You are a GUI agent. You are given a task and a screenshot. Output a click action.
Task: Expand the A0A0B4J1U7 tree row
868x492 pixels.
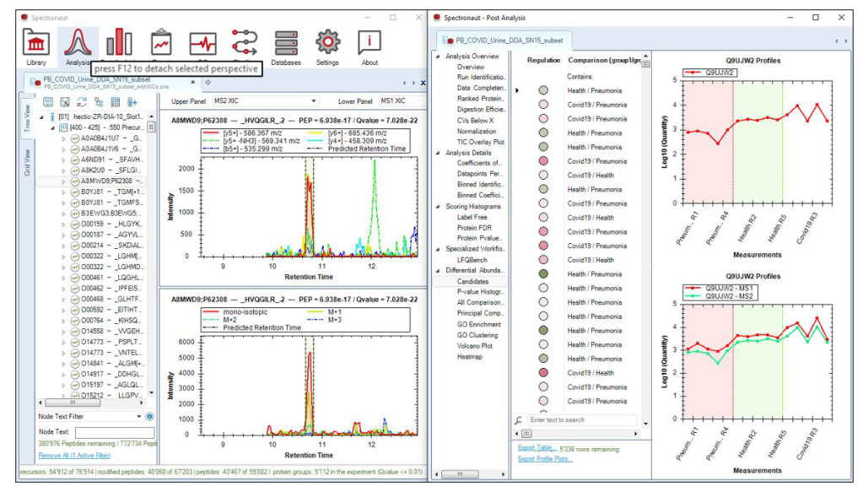[63, 138]
